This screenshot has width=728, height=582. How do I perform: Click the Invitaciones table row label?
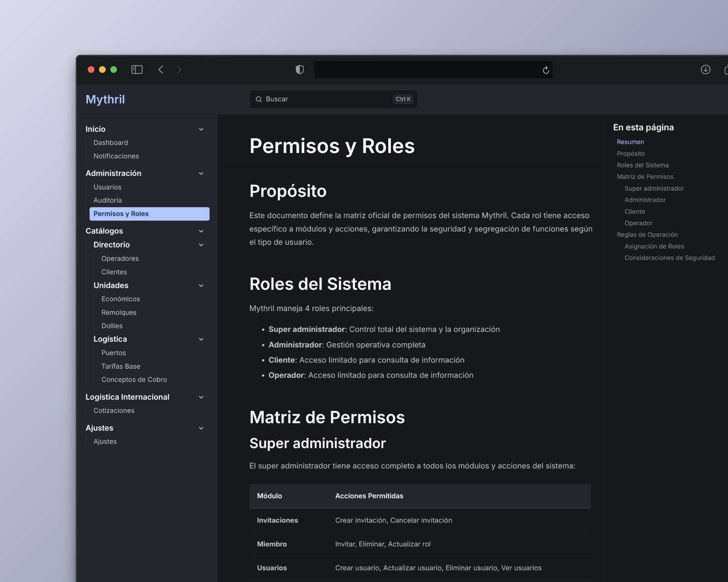[x=277, y=521]
